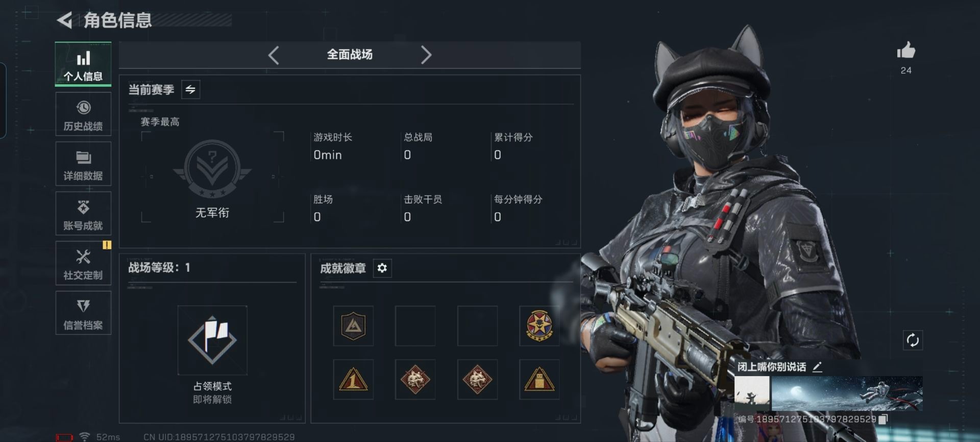Screen dimensions: 980x442
Task: Go back using the arrow beside 角色信息
Action: pos(64,20)
